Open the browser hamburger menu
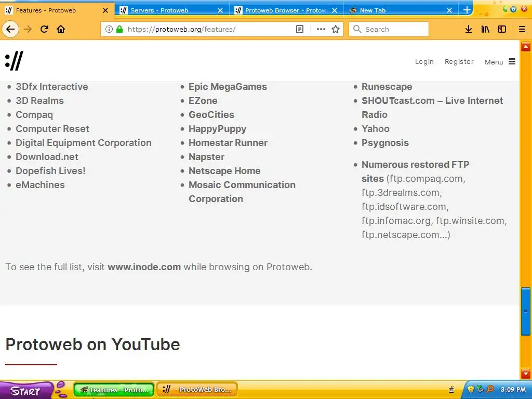Viewport: 532px width, 399px height. [x=522, y=29]
